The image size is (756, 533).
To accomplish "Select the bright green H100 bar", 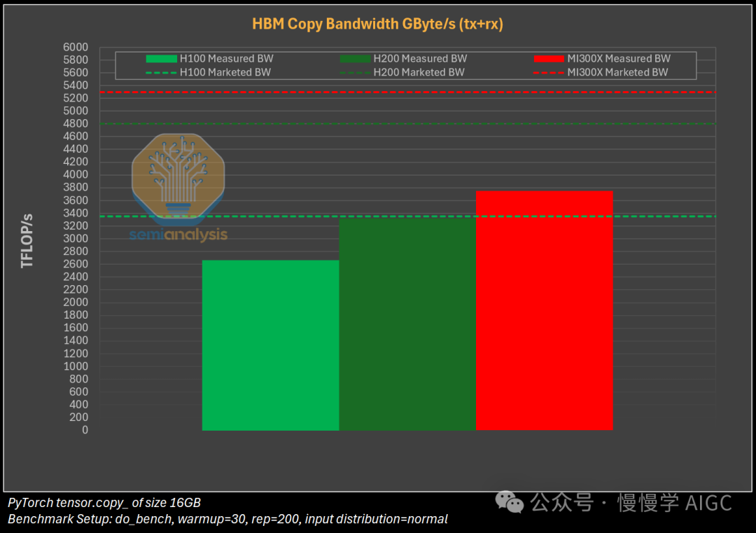I will 270,345.
